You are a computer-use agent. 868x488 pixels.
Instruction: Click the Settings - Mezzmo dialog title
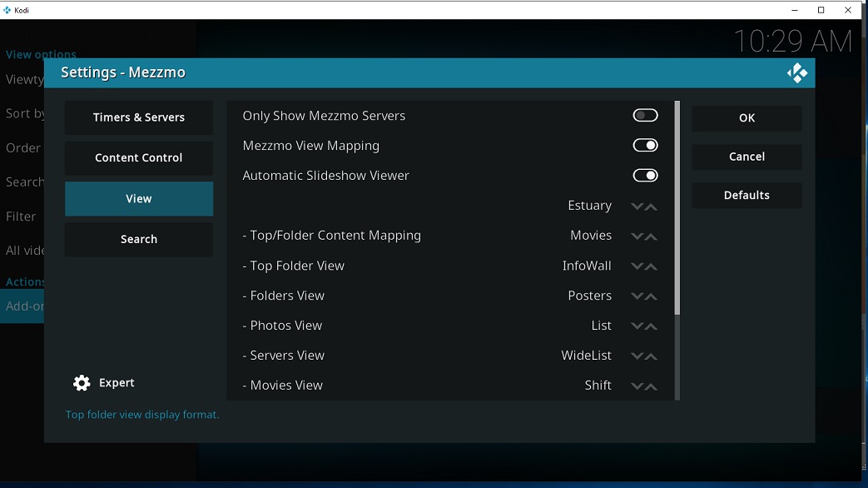pyautogui.click(x=123, y=72)
